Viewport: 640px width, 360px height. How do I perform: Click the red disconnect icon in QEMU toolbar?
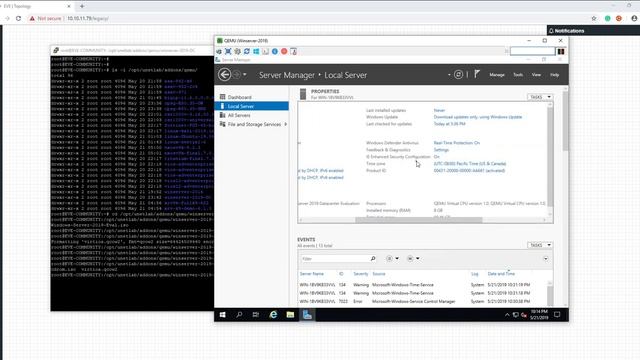(284, 51)
